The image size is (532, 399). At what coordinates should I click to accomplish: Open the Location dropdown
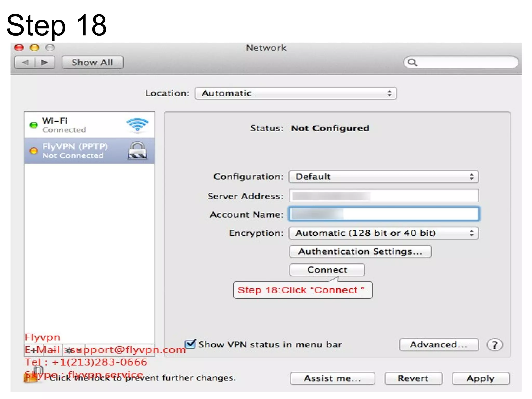click(x=296, y=93)
